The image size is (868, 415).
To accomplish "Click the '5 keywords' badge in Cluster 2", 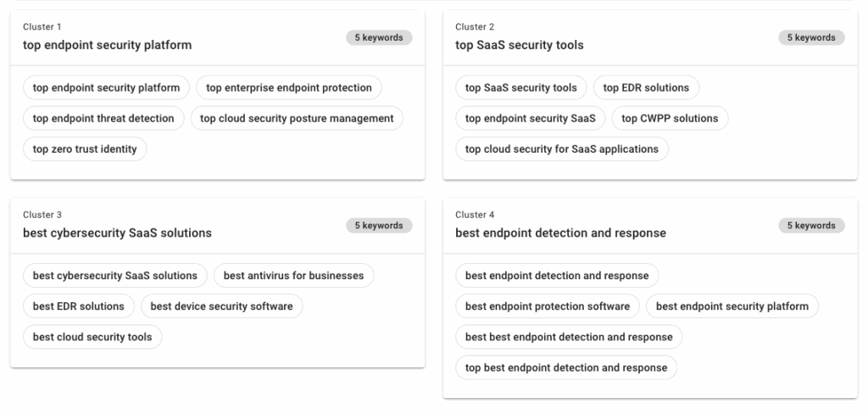I will [x=811, y=37].
